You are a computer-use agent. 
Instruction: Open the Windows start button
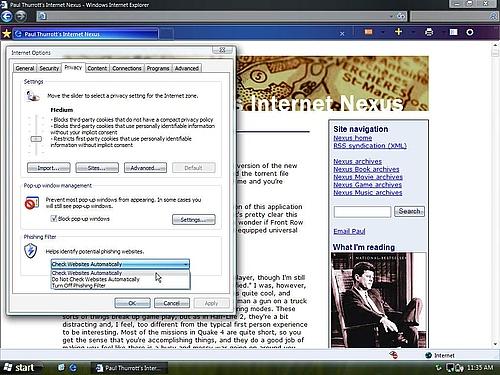(19, 367)
